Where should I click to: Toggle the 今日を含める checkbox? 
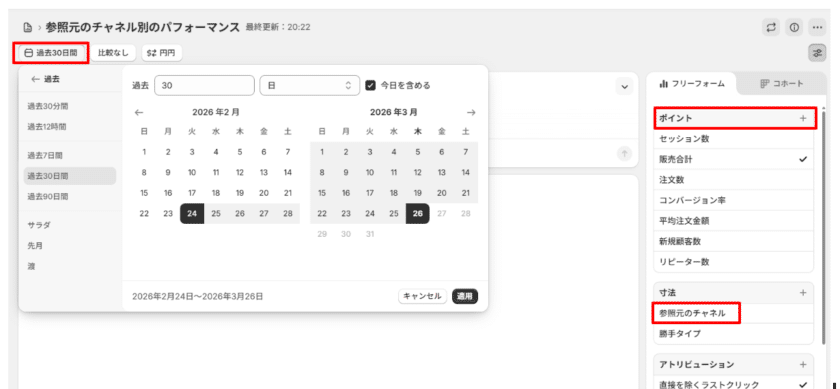click(x=370, y=85)
